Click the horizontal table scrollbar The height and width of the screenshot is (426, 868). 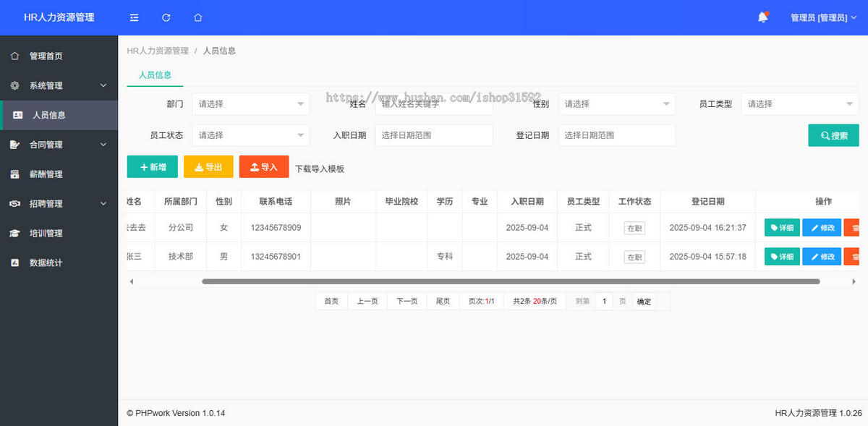pyautogui.click(x=510, y=281)
